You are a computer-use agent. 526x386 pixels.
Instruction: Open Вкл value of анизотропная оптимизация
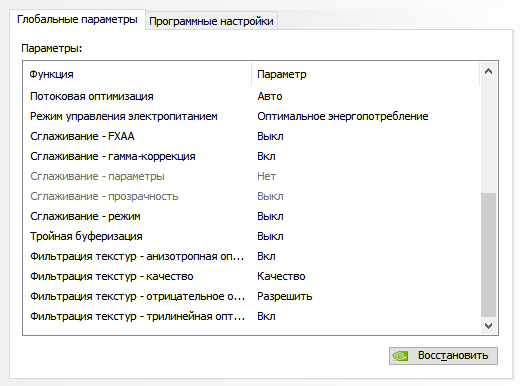[x=266, y=256]
